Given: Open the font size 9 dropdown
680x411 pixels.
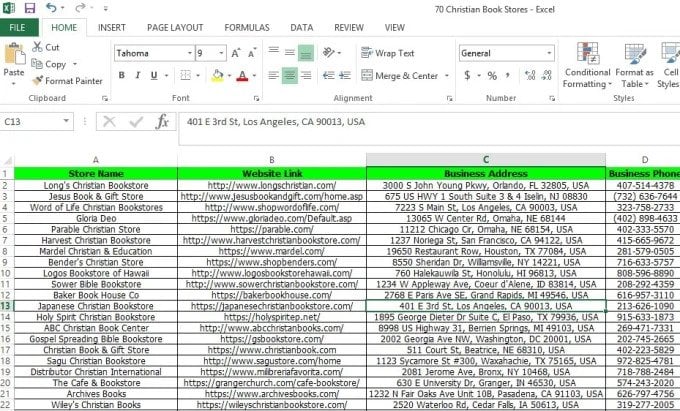Looking at the screenshot, I should 221,53.
